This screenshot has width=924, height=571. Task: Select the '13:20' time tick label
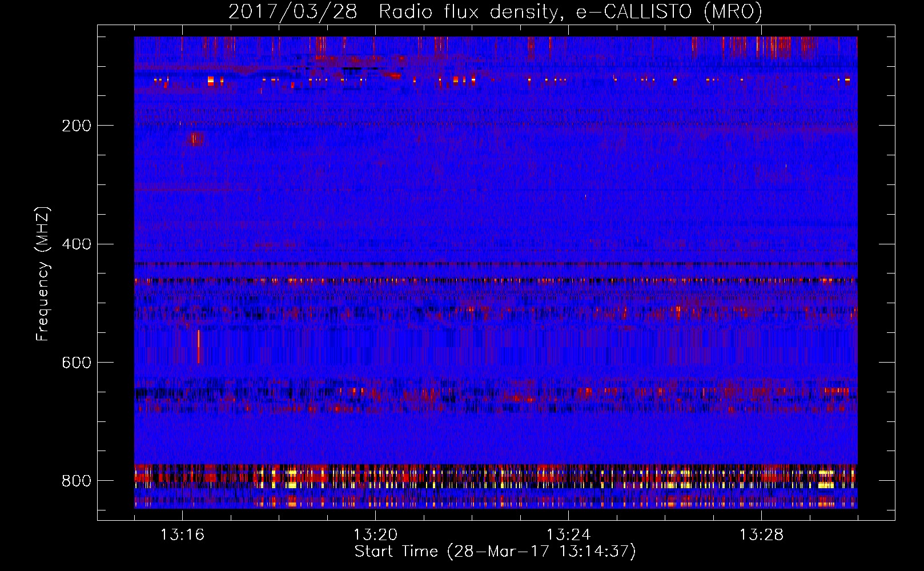[x=375, y=535]
